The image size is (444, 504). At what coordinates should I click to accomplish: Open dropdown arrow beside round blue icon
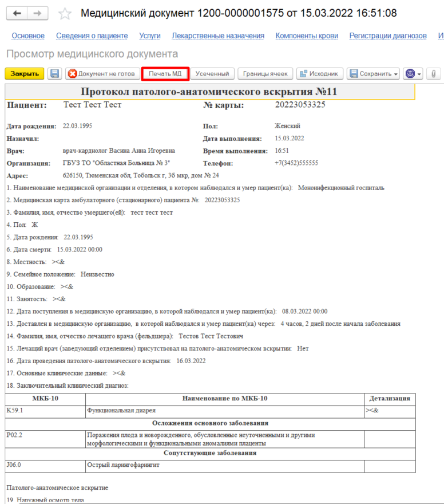coord(420,74)
